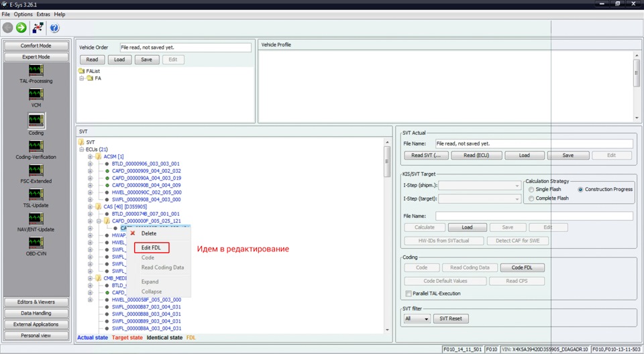Open the blue help question icon
This screenshot has height=354, width=644.
coord(54,27)
